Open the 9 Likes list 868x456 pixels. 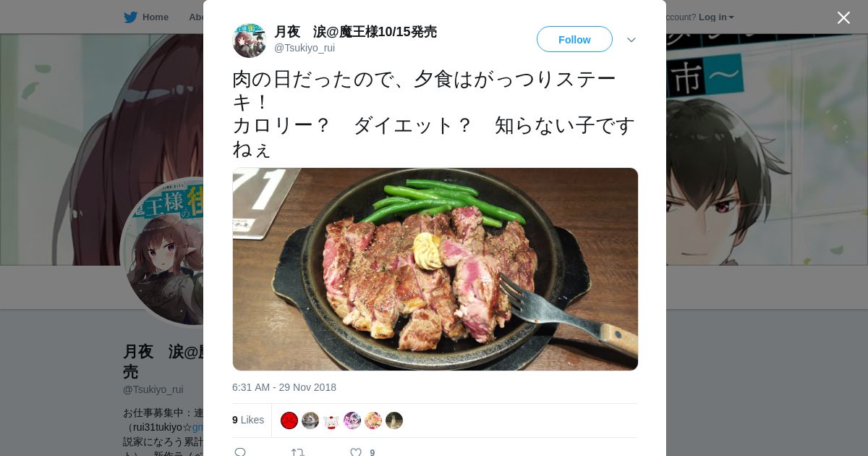coord(248,420)
